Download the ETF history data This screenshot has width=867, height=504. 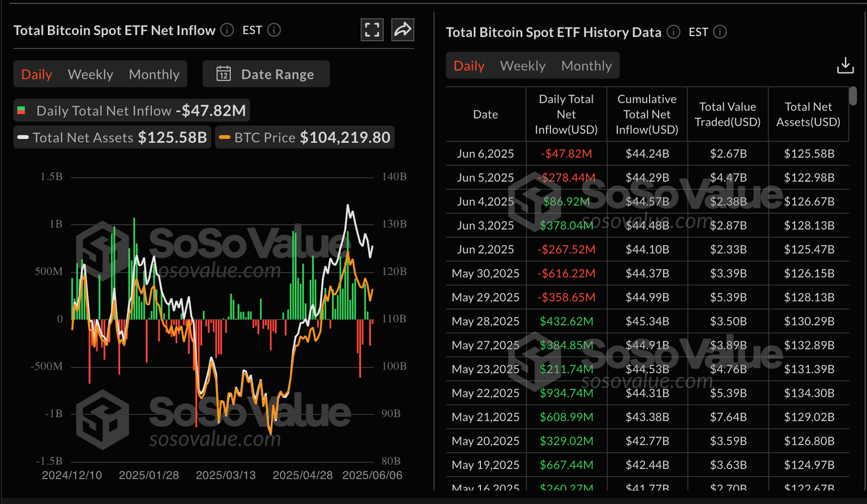click(x=845, y=65)
